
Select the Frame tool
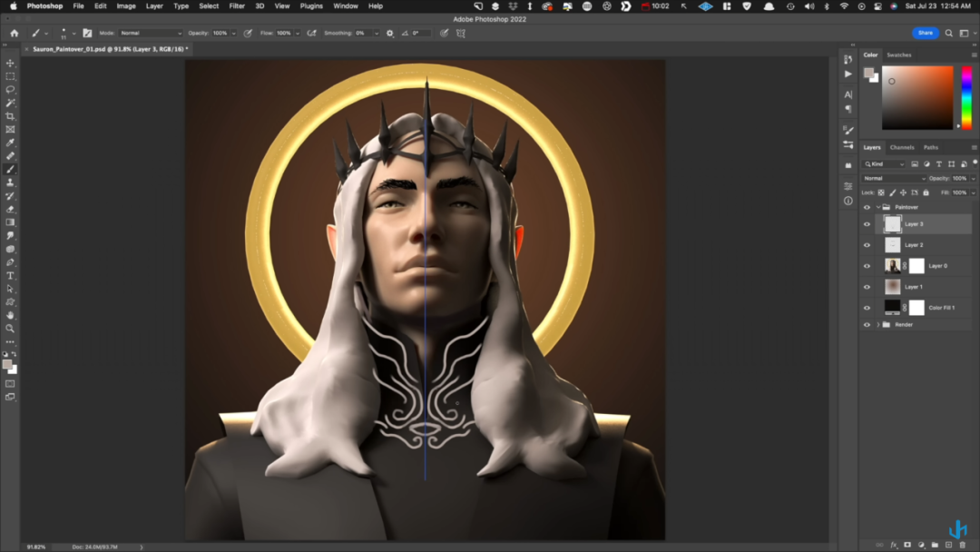click(x=10, y=130)
